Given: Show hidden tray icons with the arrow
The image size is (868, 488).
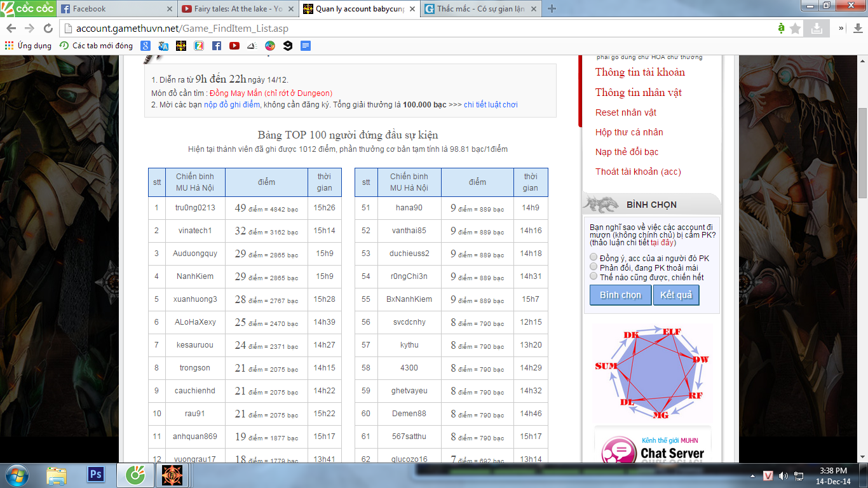Looking at the screenshot, I should 754,475.
